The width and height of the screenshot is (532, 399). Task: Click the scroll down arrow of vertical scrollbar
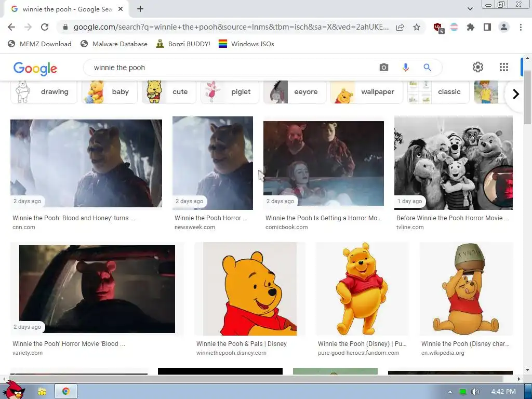(x=527, y=370)
